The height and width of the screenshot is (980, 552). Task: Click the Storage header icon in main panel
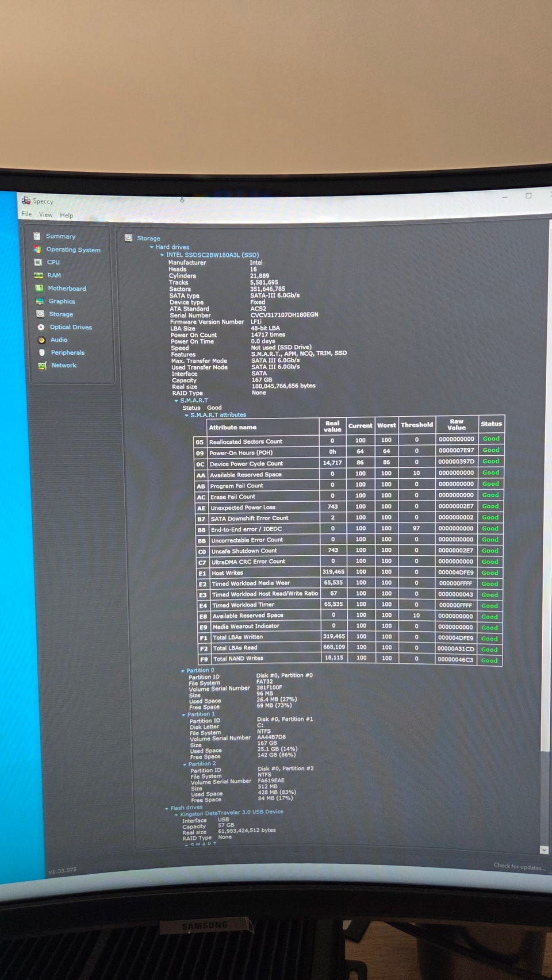129,237
